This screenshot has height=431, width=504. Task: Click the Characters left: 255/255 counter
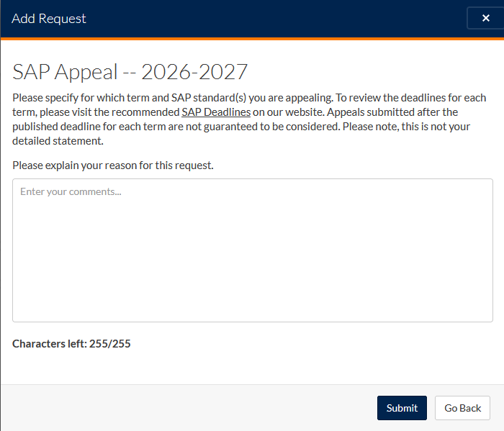[71, 344]
